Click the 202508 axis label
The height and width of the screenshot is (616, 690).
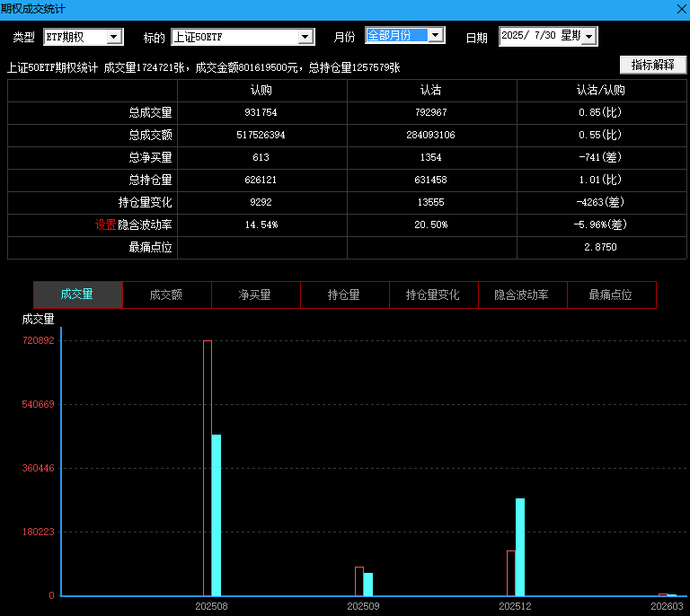coord(212,607)
